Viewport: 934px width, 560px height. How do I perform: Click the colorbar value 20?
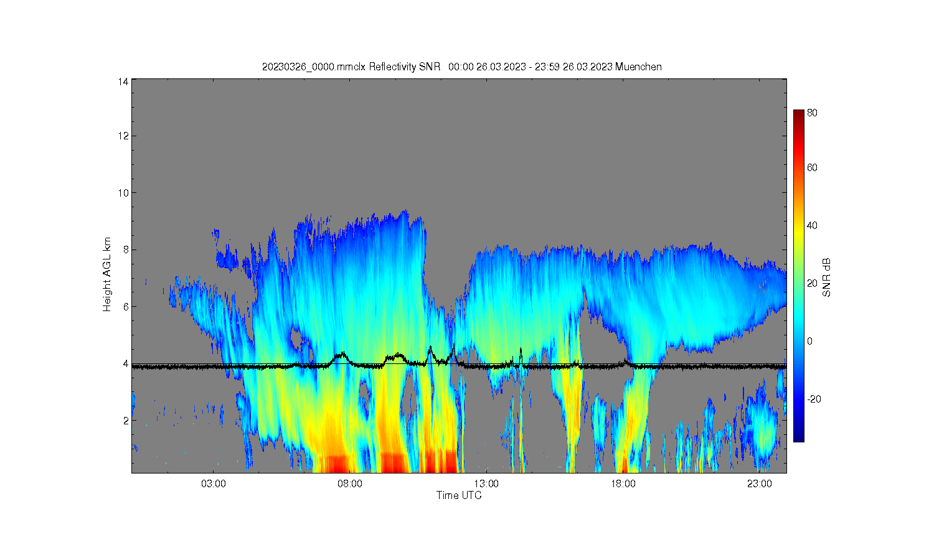(813, 283)
